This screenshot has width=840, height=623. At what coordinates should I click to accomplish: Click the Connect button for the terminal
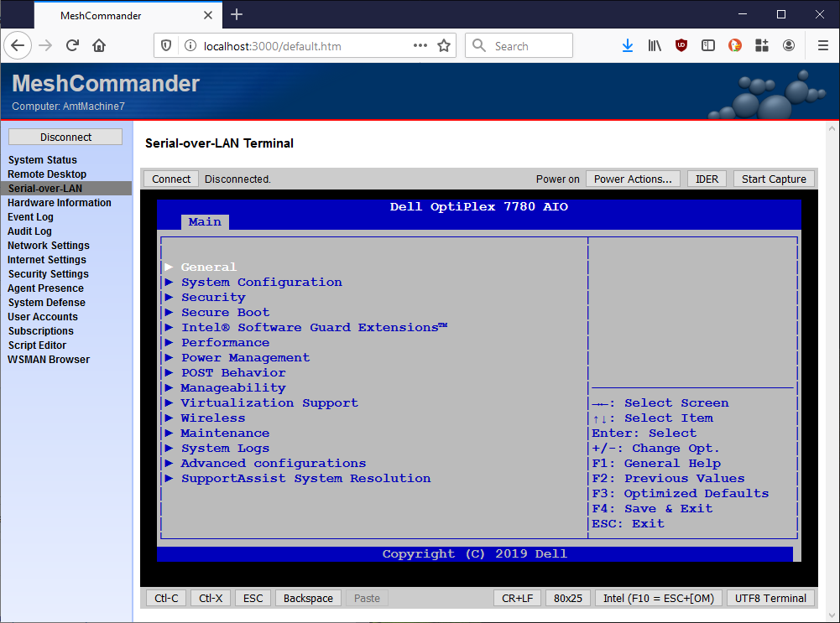click(x=171, y=179)
